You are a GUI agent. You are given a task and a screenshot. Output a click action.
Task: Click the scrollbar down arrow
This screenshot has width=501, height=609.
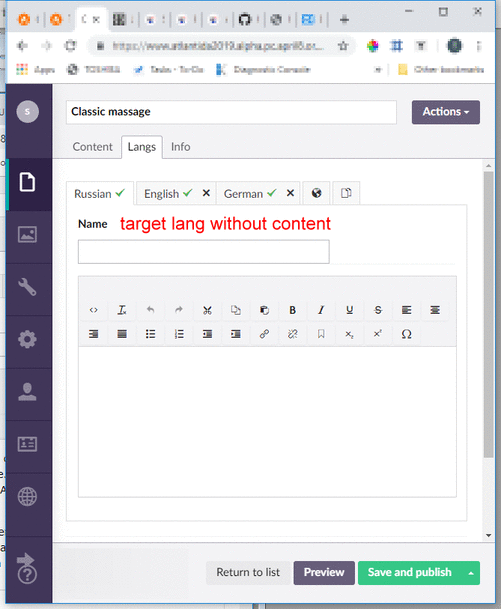[x=489, y=536]
